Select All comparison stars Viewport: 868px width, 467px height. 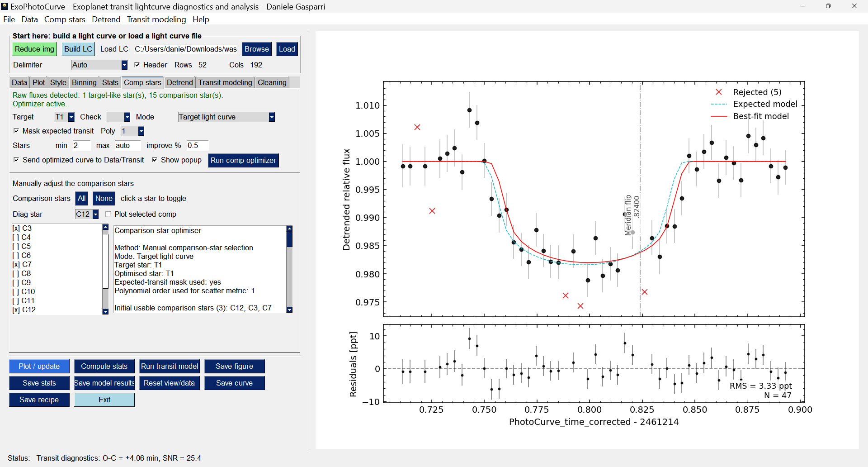tap(81, 198)
